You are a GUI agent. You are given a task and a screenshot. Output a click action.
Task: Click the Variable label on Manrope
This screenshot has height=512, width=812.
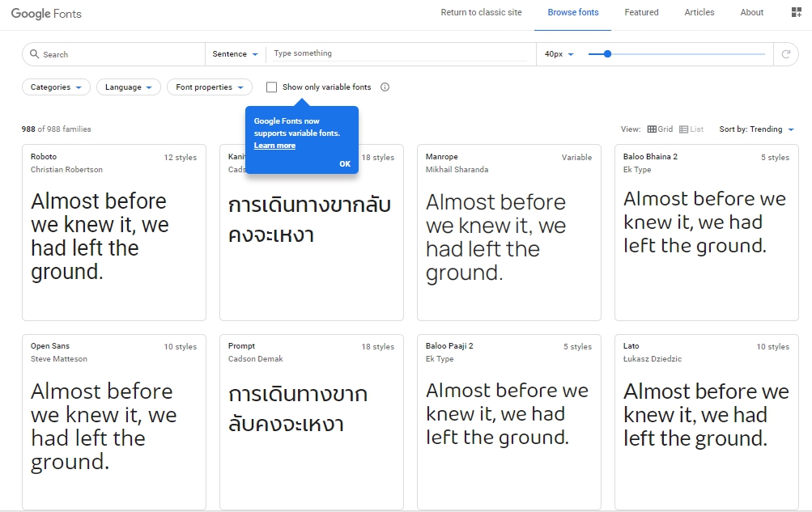tap(576, 157)
